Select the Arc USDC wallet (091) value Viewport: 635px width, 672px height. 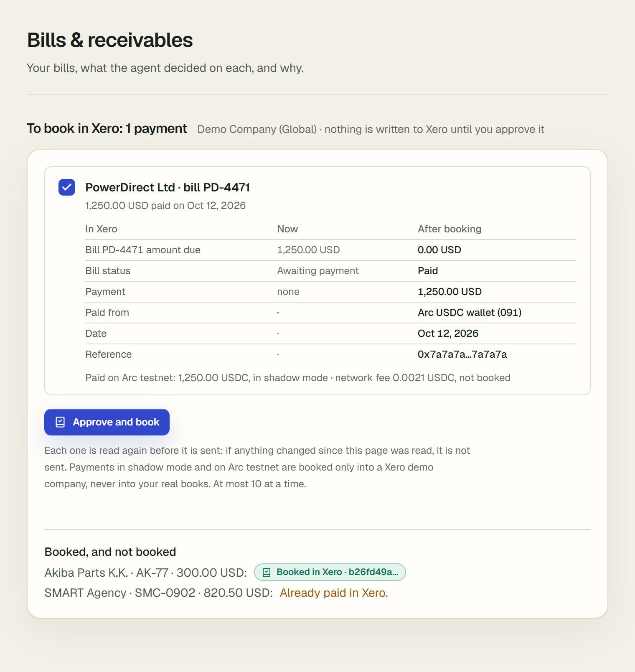coord(470,313)
